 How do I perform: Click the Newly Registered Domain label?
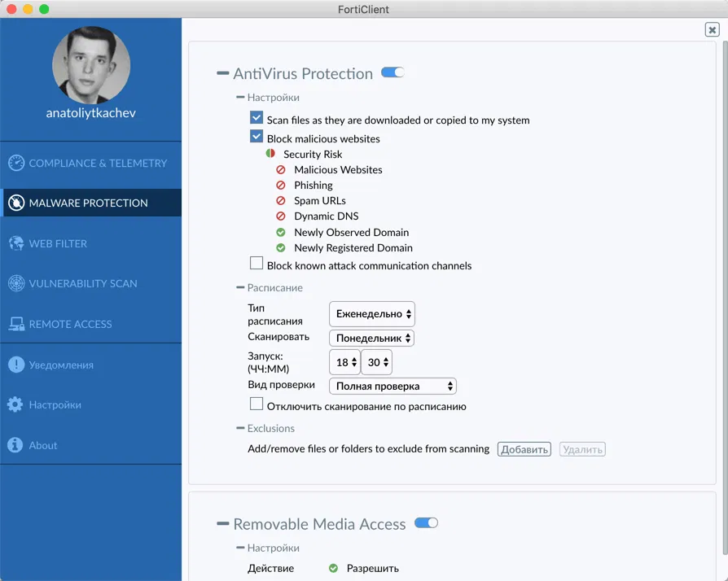tap(353, 248)
